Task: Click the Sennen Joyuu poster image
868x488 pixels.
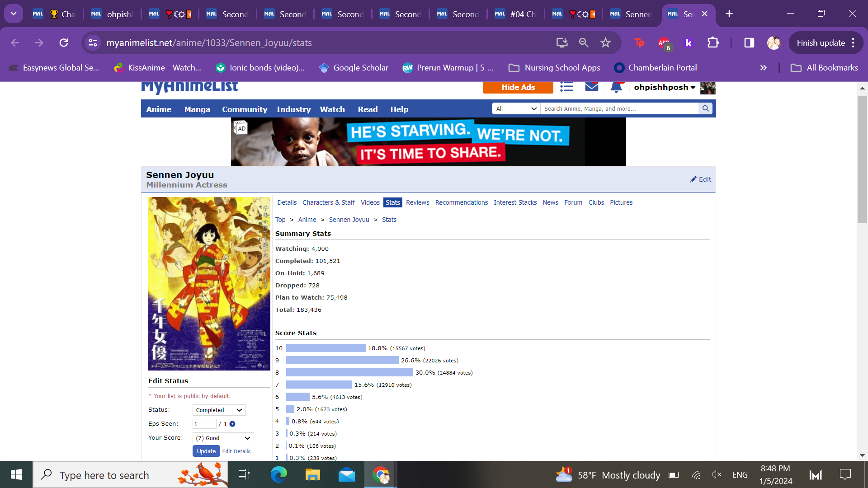Action: click(209, 284)
